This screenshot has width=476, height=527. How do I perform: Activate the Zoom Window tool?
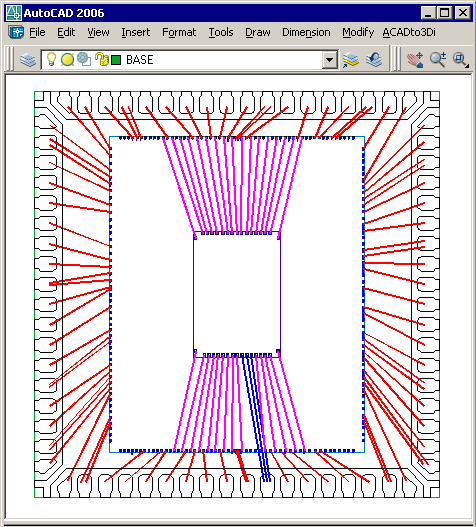(x=461, y=60)
